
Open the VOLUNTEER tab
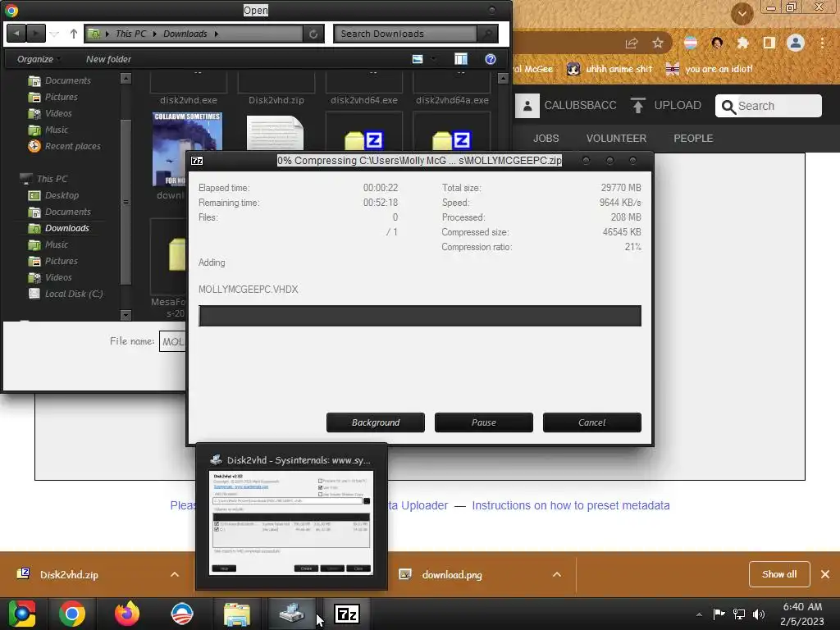point(616,138)
